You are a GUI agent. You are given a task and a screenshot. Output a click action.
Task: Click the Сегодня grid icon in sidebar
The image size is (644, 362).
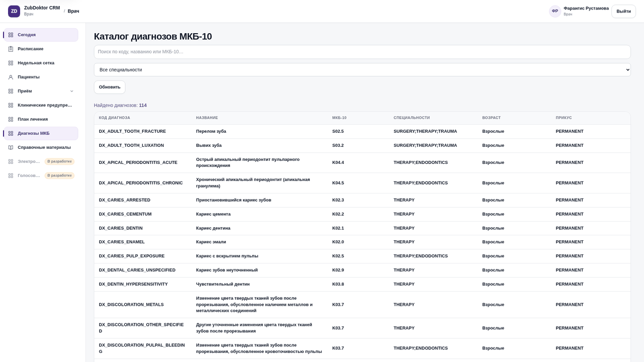point(11,35)
